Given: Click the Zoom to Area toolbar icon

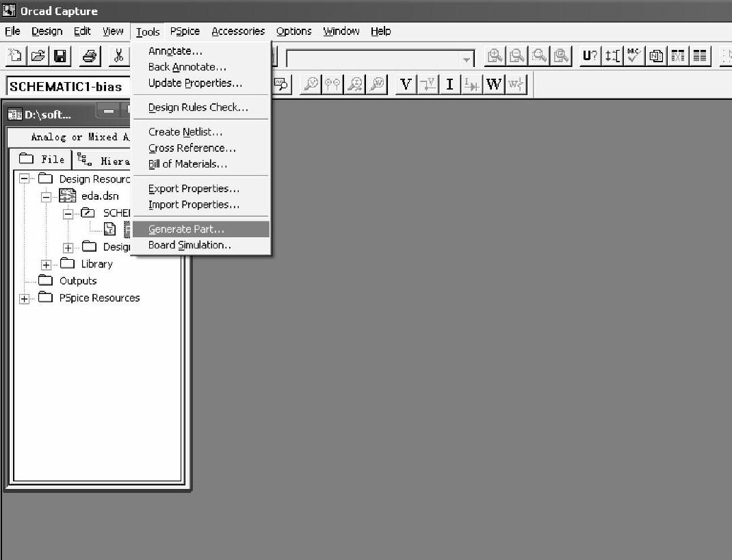Looking at the screenshot, I should 539,56.
